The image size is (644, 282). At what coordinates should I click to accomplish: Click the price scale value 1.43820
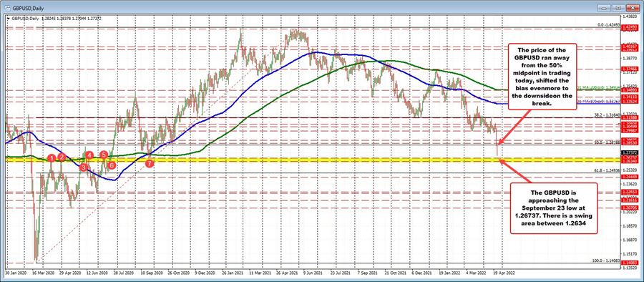629,16
